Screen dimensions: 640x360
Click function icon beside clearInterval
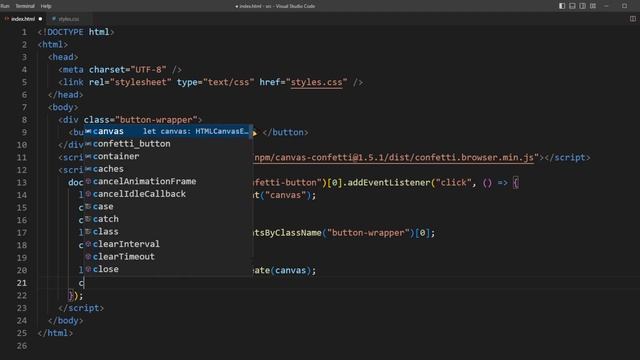pos(88,244)
